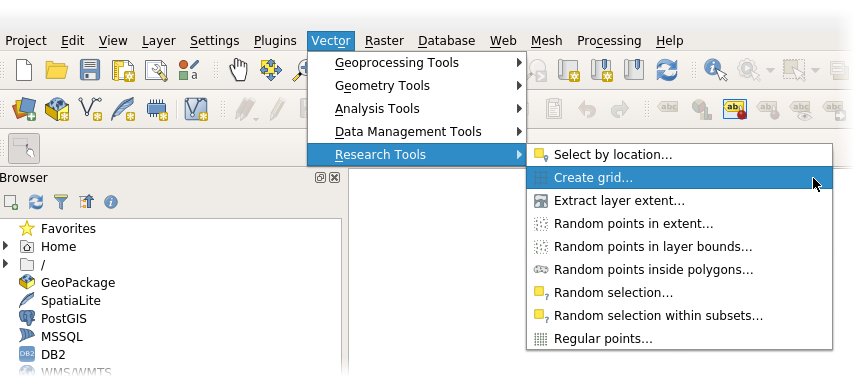Image resolution: width=857 pixels, height=384 pixels.
Task: Expand the Home tree node
Action: coord(6,246)
